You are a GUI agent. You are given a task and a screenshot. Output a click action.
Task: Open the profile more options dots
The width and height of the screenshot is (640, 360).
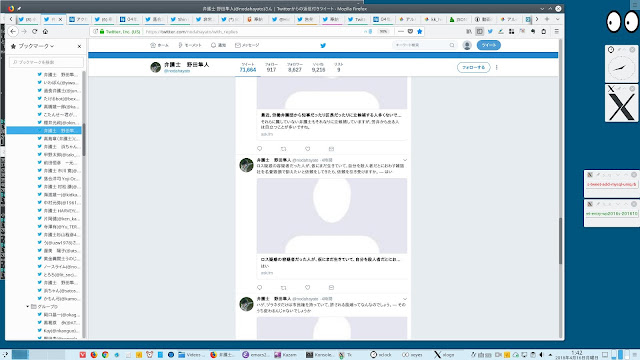(x=497, y=67)
